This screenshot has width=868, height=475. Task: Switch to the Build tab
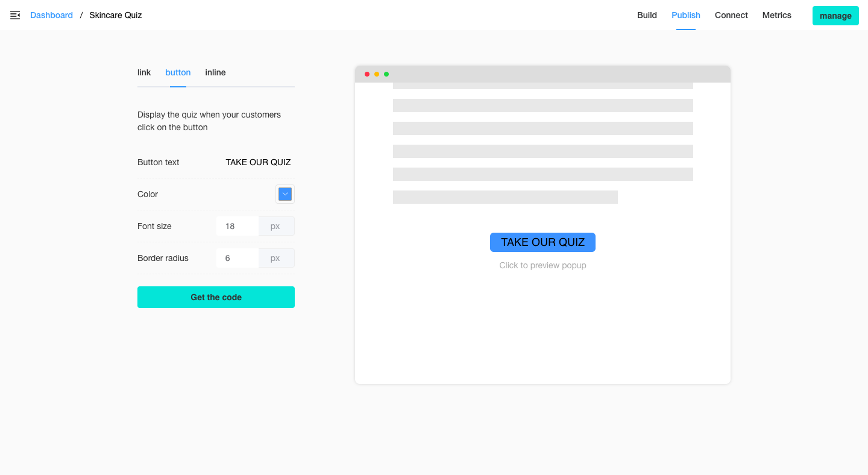(647, 15)
